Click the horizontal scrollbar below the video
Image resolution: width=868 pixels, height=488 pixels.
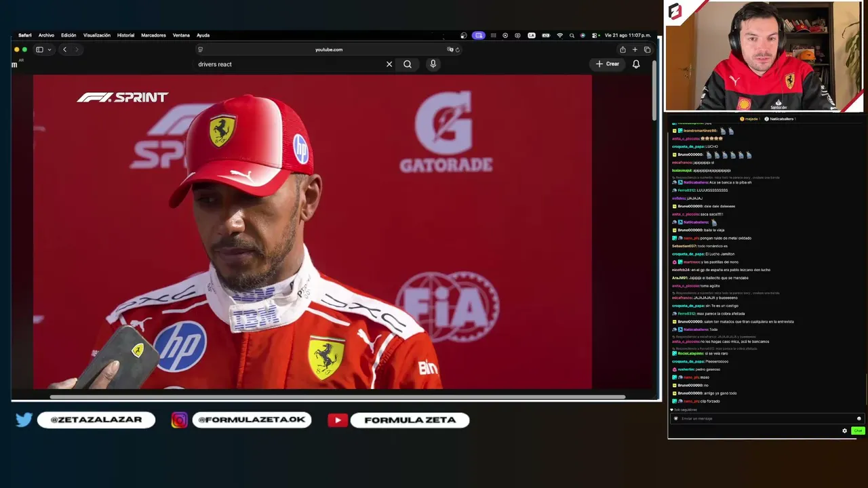tap(338, 396)
